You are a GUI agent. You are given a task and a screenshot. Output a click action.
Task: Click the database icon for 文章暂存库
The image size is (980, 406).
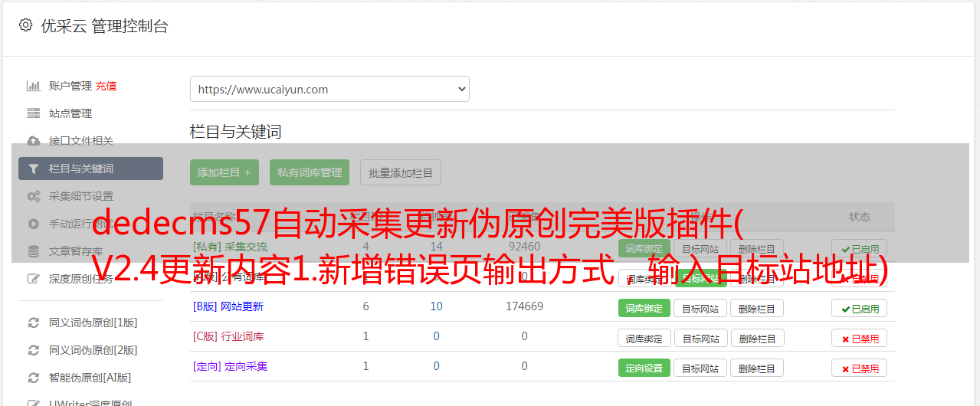[33, 251]
